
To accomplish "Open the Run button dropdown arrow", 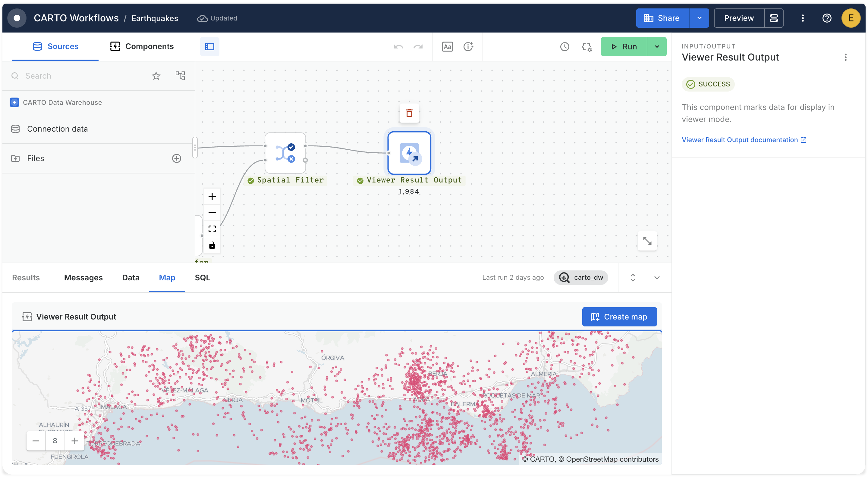I will pos(657,46).
